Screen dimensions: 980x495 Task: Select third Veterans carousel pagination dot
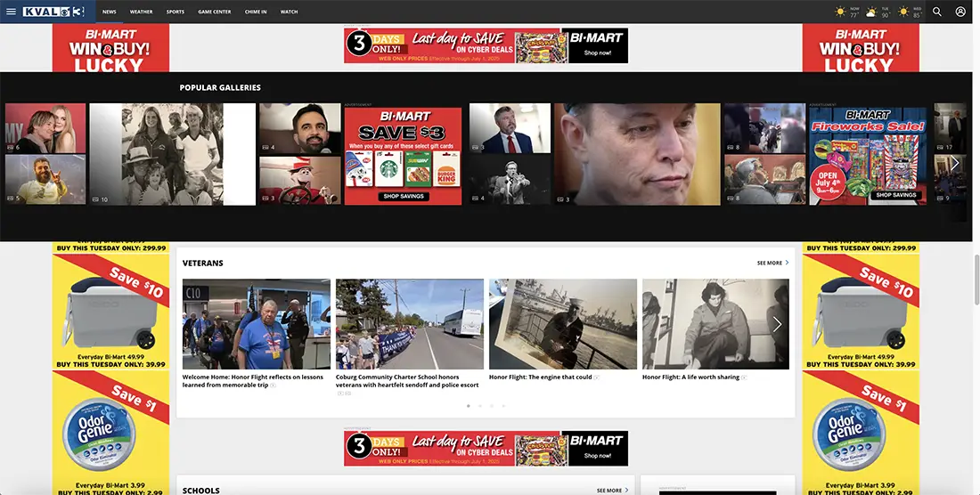pyautogui.click(x=492, y=406)
